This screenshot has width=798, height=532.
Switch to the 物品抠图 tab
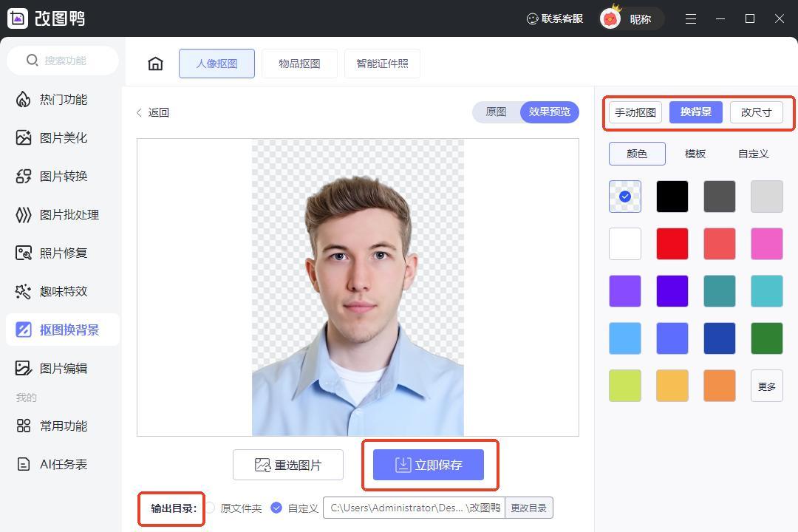299,64
